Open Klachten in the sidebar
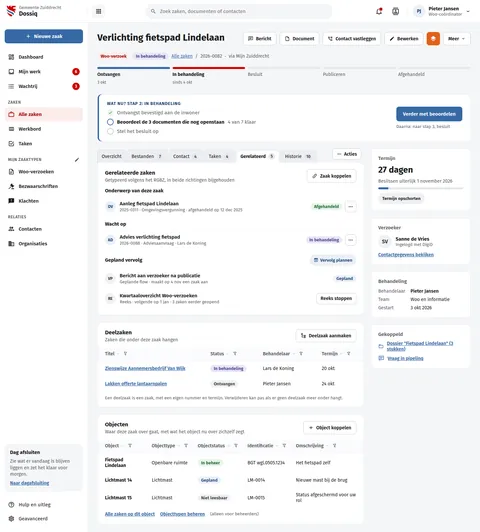Screen dimensions: 480x532 pos(44,201)
